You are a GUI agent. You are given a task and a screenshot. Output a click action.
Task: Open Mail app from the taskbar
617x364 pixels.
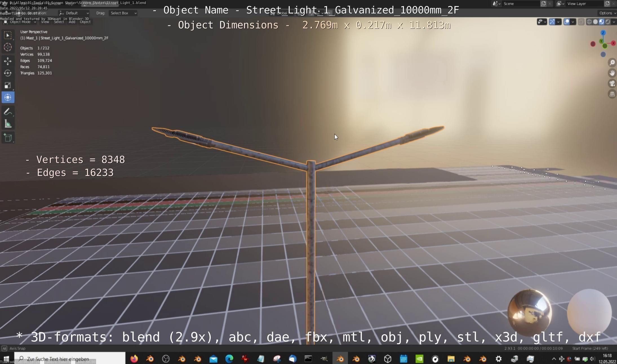click(214, 359)
